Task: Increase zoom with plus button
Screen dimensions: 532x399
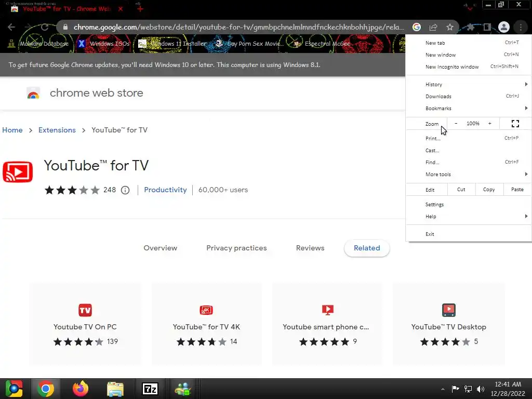Action: 489,124
